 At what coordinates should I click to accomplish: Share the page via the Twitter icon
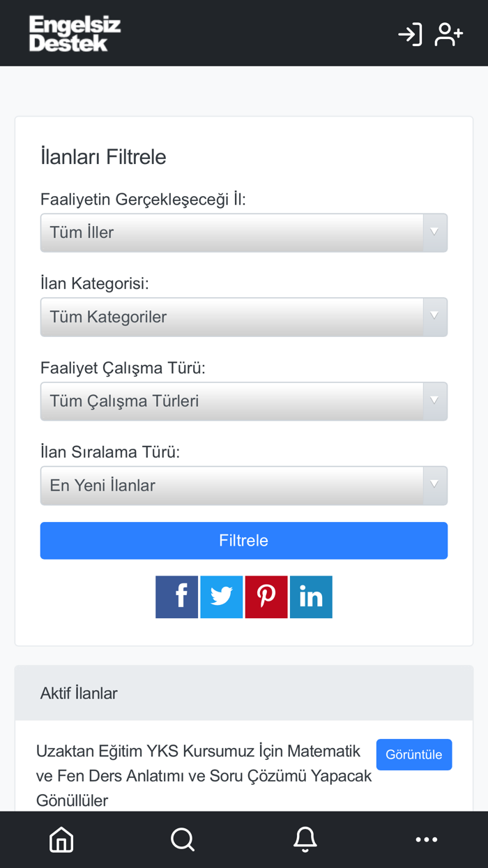(221, 597)
